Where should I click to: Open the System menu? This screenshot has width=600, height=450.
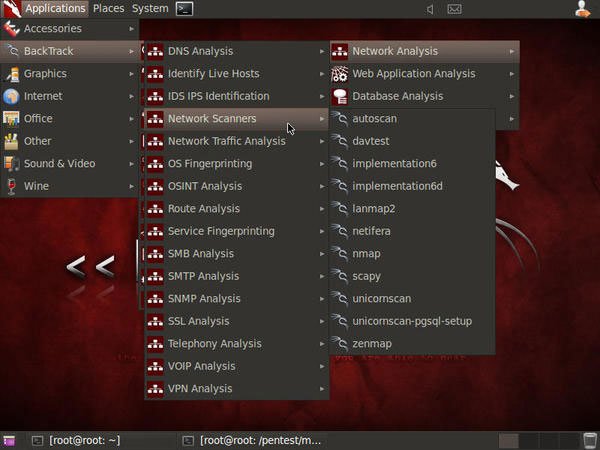[x=150, y=8]
